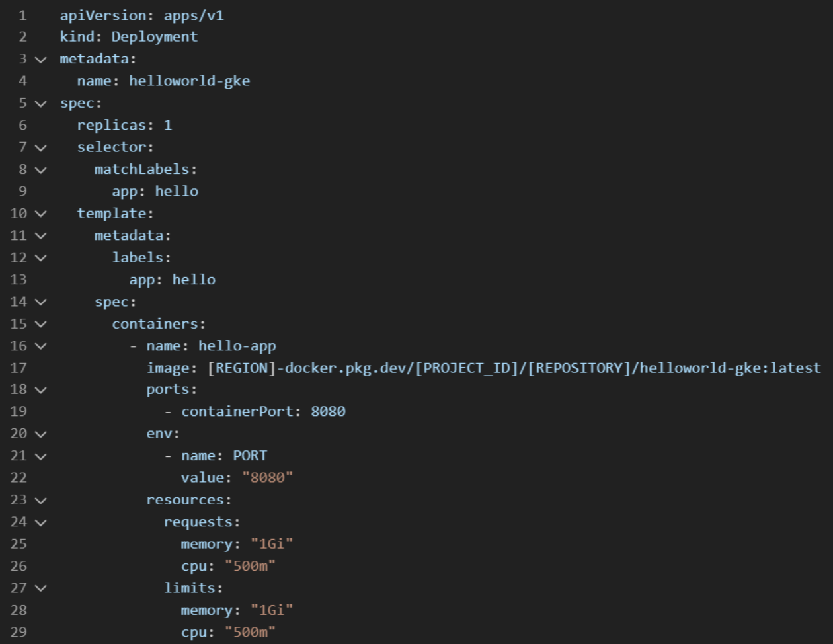Fold the resources section chevron

coord(41,501)
